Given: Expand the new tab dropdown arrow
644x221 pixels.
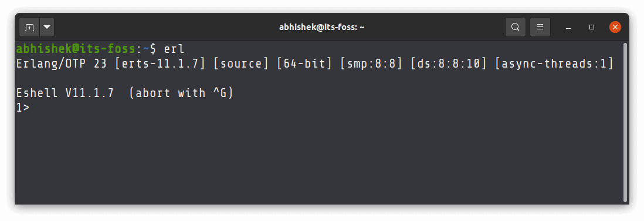Looking at the screenshot, I should [47, 27].
